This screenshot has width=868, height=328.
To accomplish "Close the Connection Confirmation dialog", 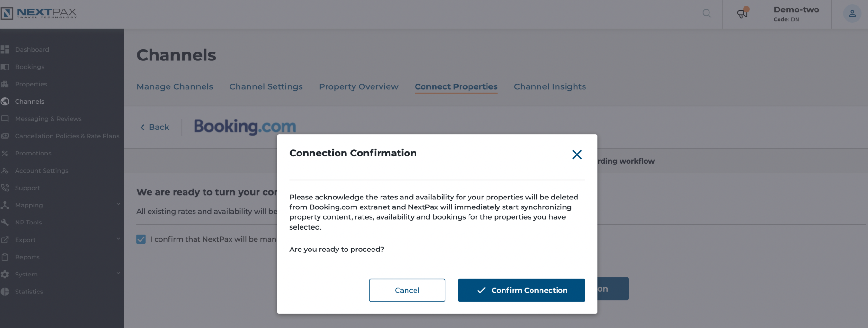I will (576, 155).
